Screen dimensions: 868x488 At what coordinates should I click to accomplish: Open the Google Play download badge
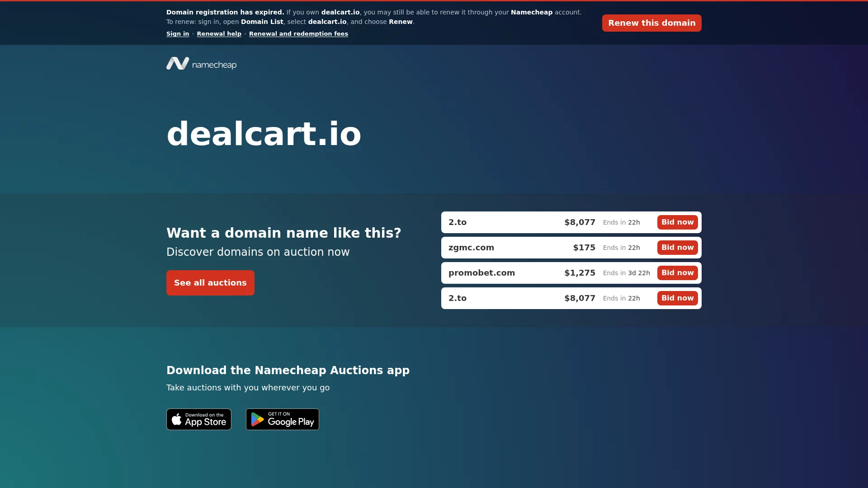[x=283, y=419]
